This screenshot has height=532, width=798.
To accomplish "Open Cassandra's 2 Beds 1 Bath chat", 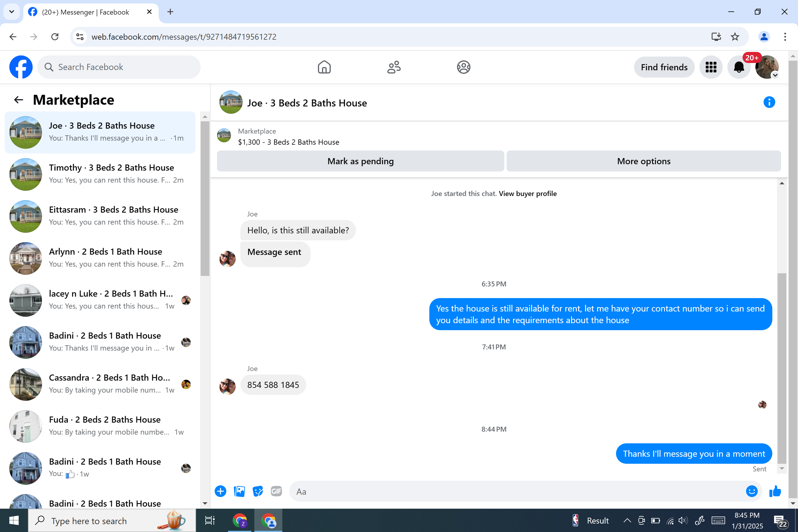I will click(100, 384).
